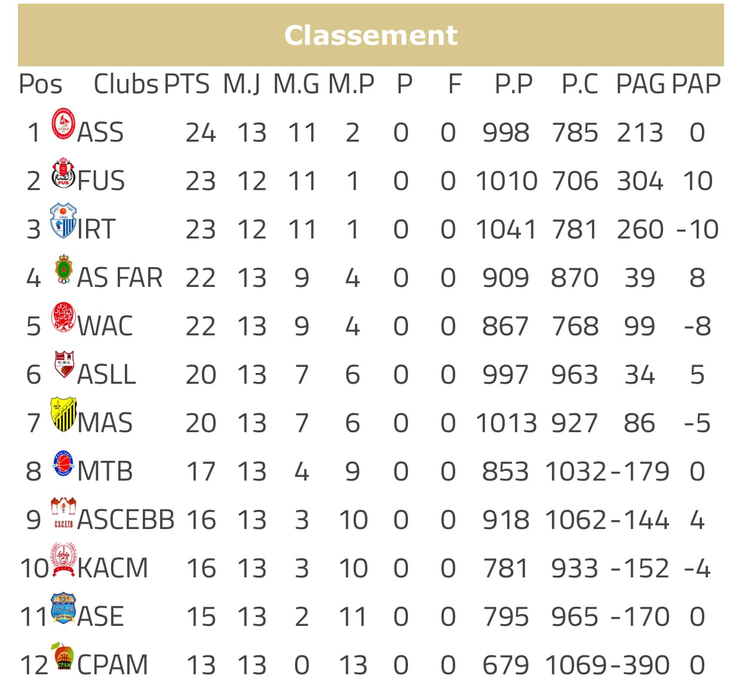Image resolution: width=742 pixels, height=700 pixels.
Task: Click the MTB basketball logo
Action: tap(63, 464)
